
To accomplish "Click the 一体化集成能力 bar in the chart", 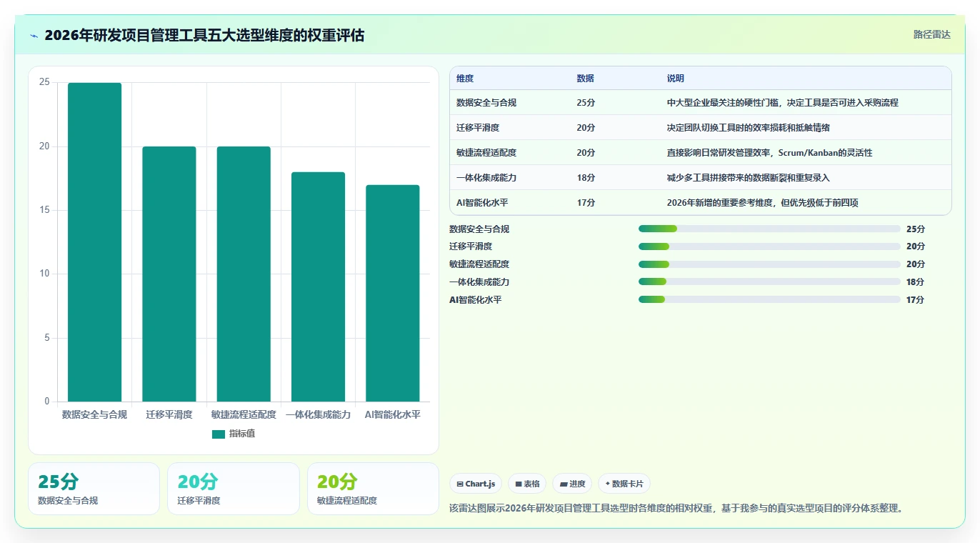I will tap(318, 287).
